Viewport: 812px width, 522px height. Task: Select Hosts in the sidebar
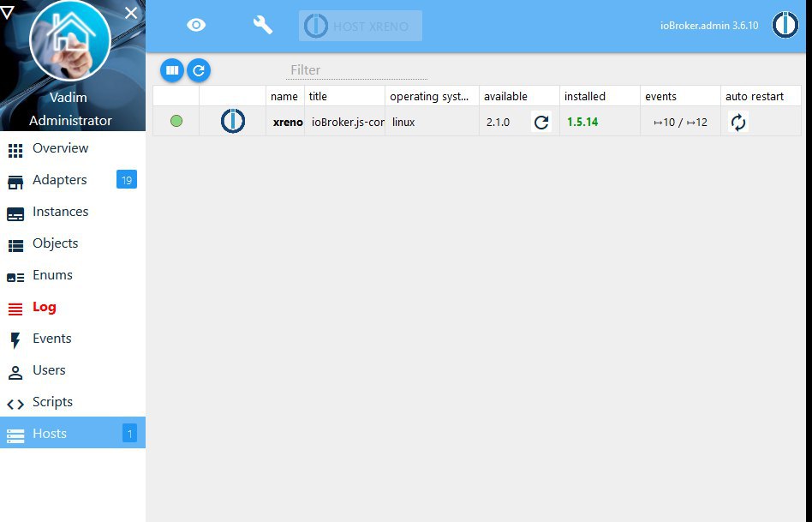point(73,432)
